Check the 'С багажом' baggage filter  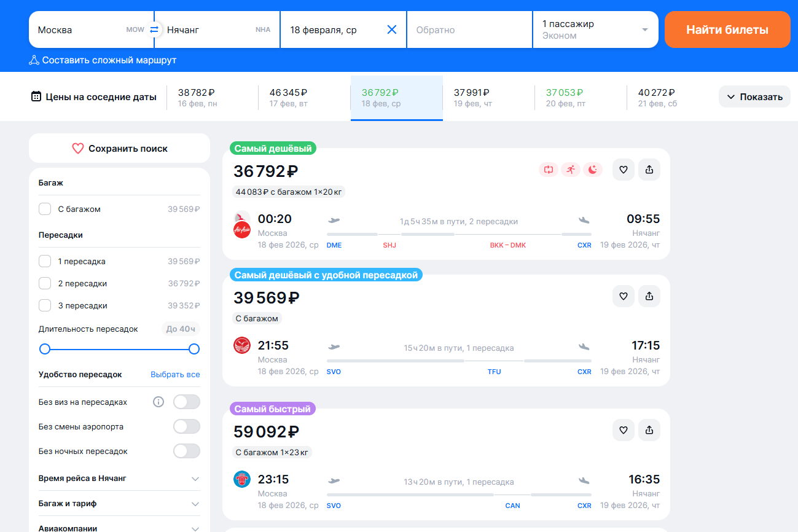45,209
